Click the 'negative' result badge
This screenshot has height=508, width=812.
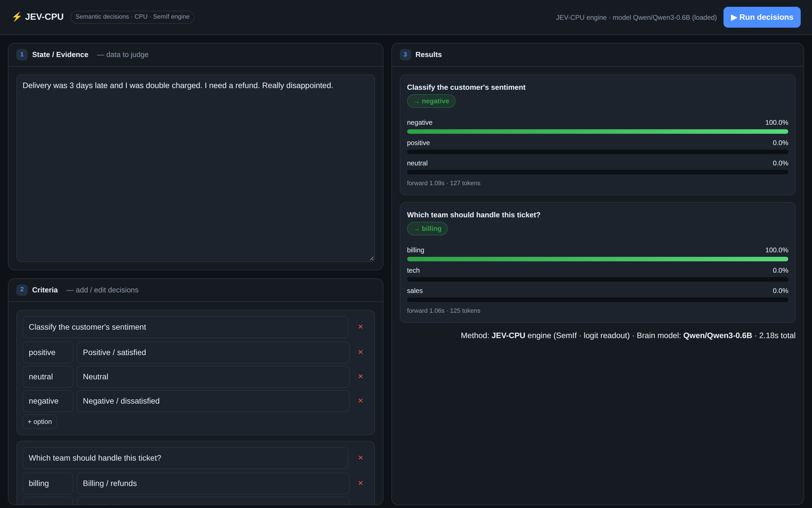pos(431,101)
